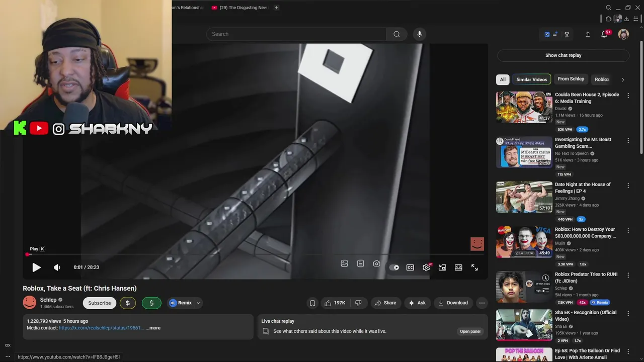Click the magnifier search button
This screenshot has width=644, height=362.
click(x=396, y=34)
